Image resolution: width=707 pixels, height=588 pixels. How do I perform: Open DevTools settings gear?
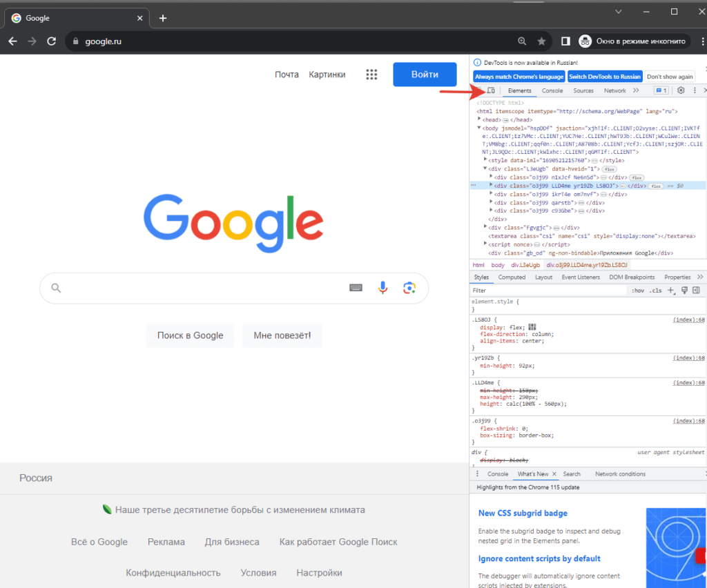click(681, 90)
